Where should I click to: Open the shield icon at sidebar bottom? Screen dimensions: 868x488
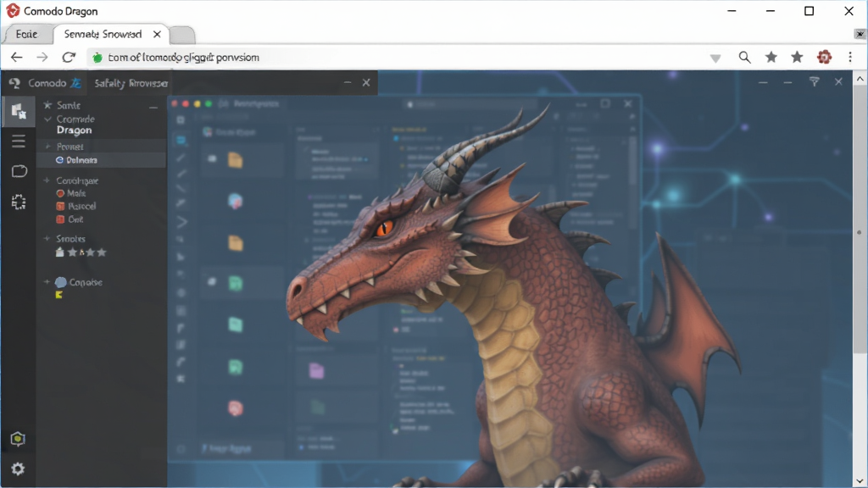[18, 439]
